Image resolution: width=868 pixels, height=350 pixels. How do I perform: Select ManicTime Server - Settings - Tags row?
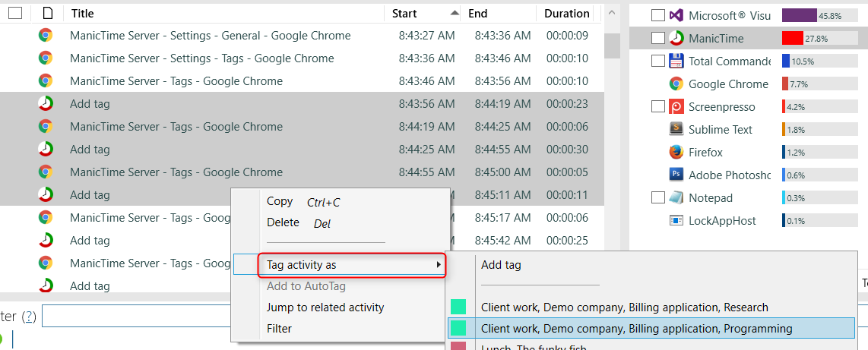point(302,58)
